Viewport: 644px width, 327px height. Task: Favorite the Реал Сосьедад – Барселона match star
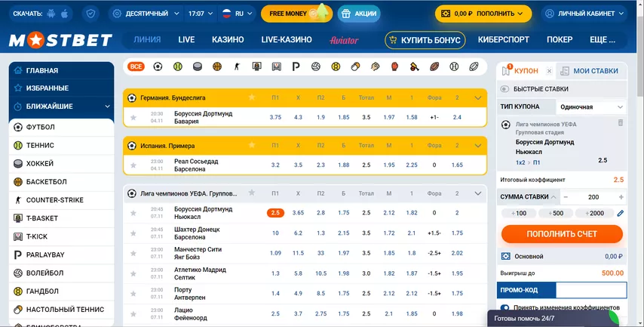point(133,165)
